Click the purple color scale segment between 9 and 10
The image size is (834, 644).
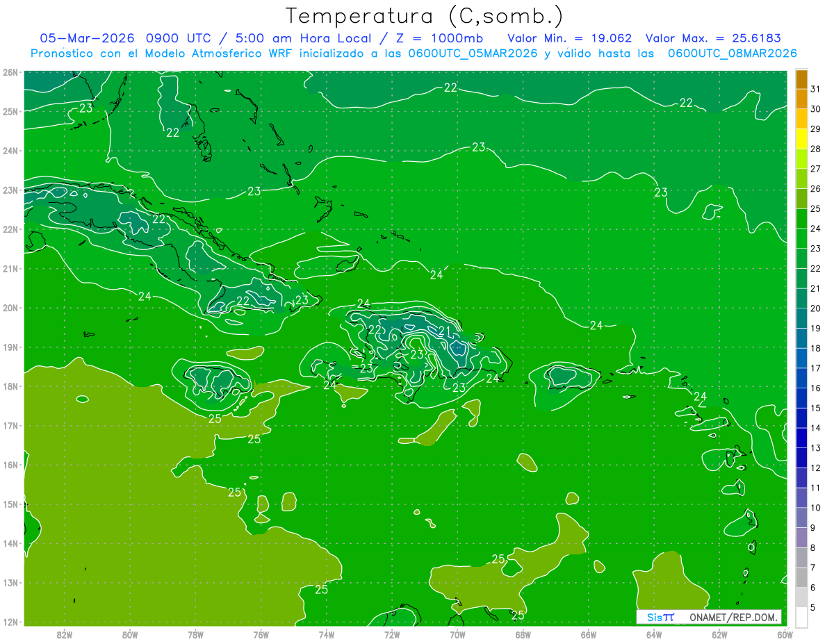[801, 518]
